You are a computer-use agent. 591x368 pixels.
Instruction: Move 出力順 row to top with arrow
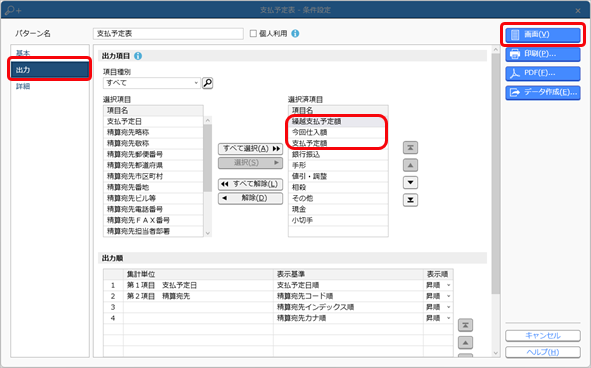(x=465, y=325)
